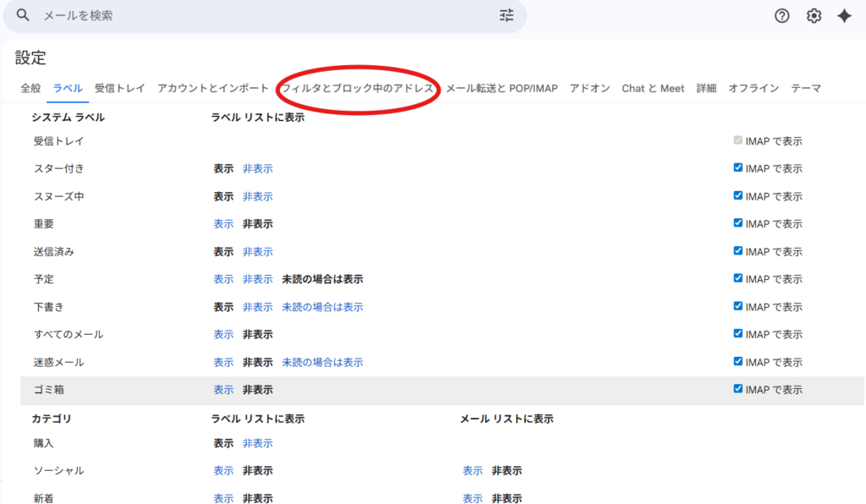Open Gmail help via the question mark icon

(781, 15)
